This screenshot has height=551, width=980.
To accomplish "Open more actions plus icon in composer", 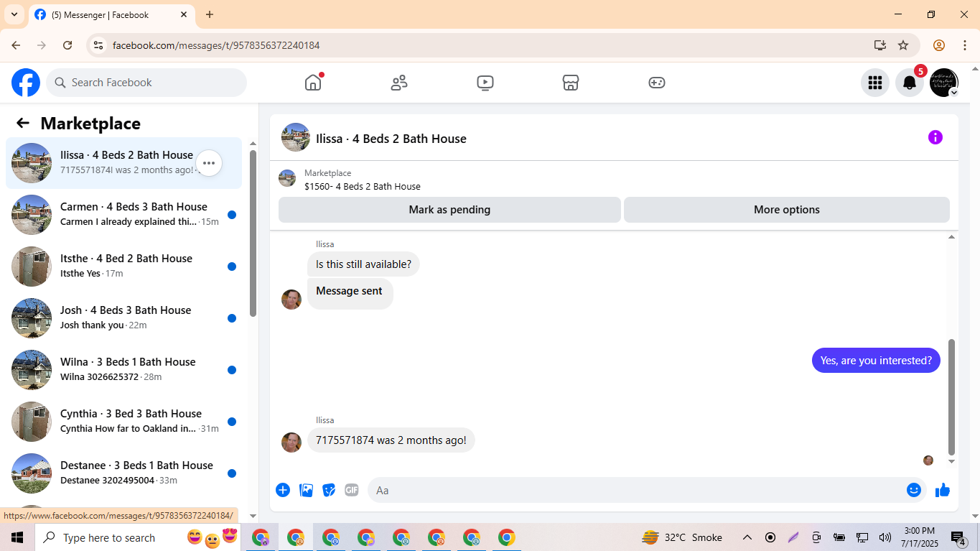I will point(283,490).
